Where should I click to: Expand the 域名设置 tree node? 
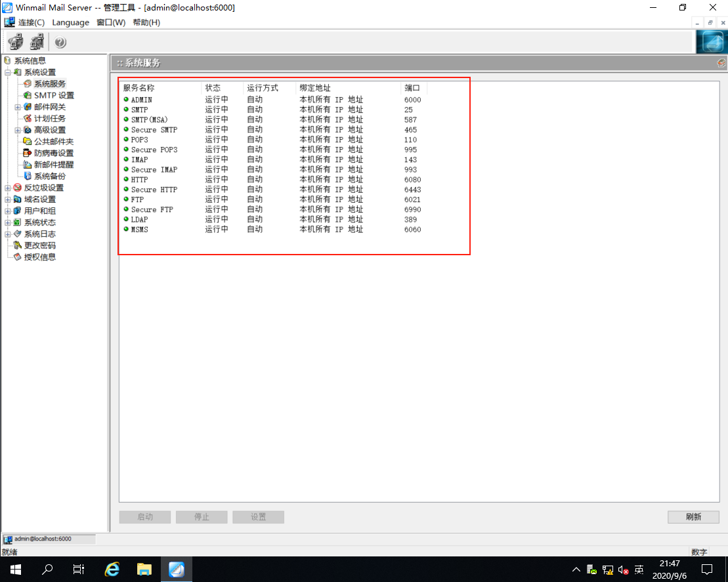tap(7, 199)
